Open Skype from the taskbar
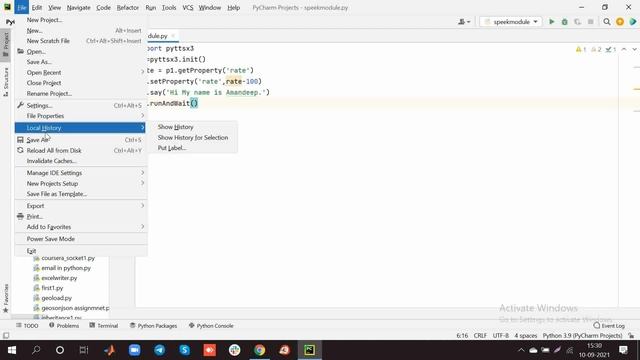The width and height of the screenshot is (640, 360). point(184,350)
